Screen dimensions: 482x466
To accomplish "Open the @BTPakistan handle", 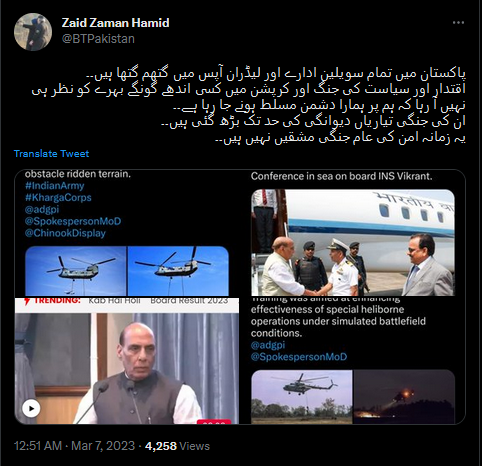I will tap(98, 39).
